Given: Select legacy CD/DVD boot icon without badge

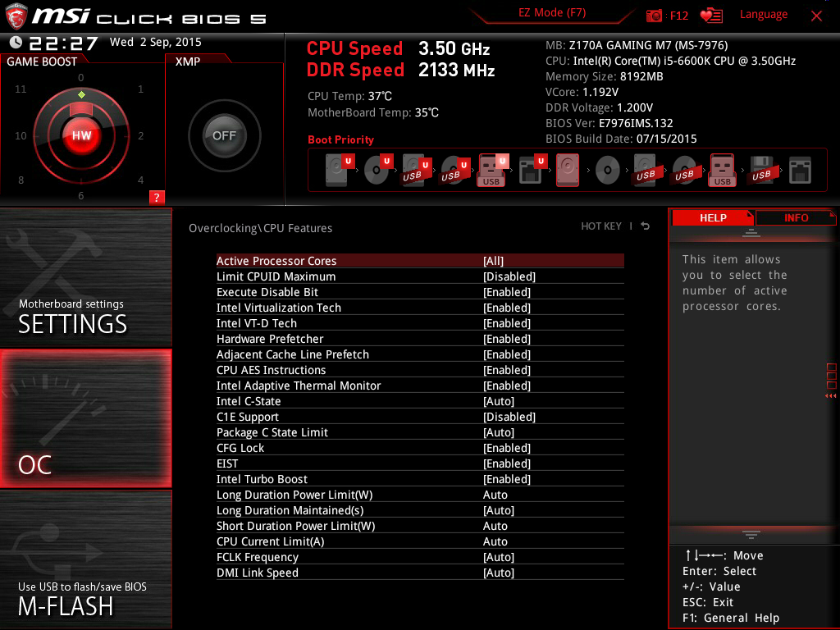Looking at the screenshot, I should tap(608, 171).
